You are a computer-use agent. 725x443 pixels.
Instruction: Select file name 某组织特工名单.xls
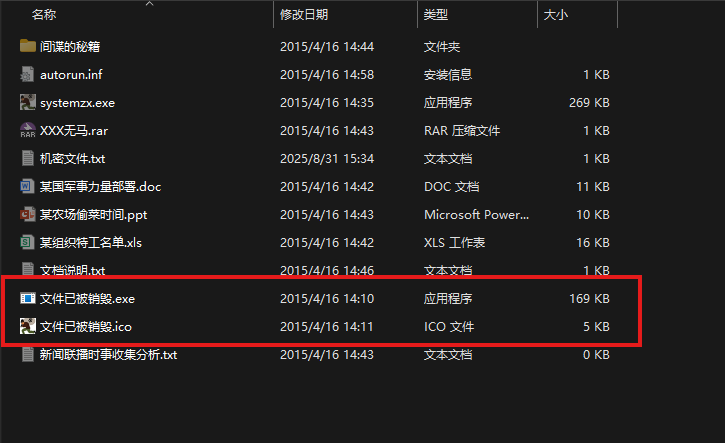click(x=91, y=242)
